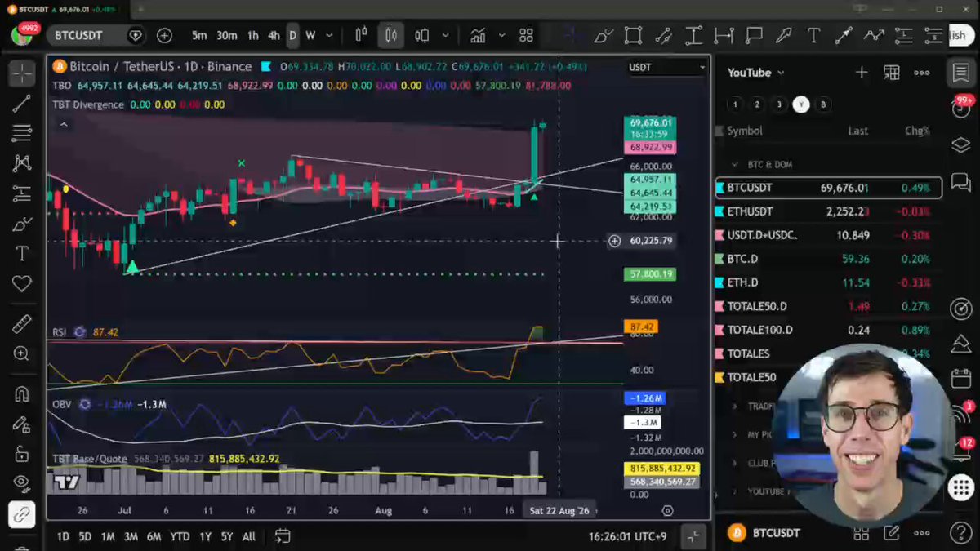Open the watchlist three-dots menu
The width and height of the screenshot is (980, 551).
(x=922, y=73)
